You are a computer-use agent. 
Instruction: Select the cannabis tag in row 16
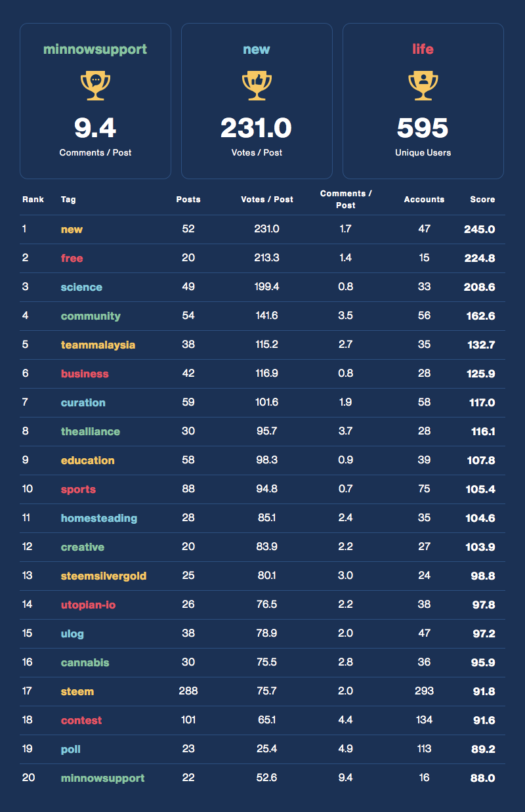(x=85, y=663)
